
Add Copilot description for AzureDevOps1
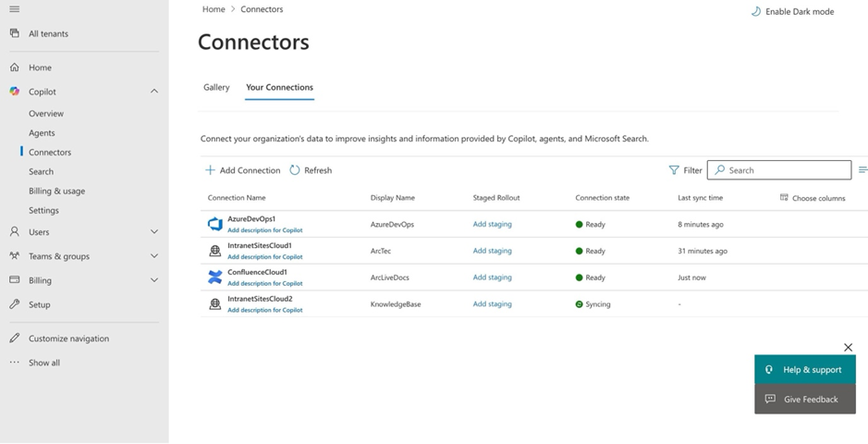264,230
